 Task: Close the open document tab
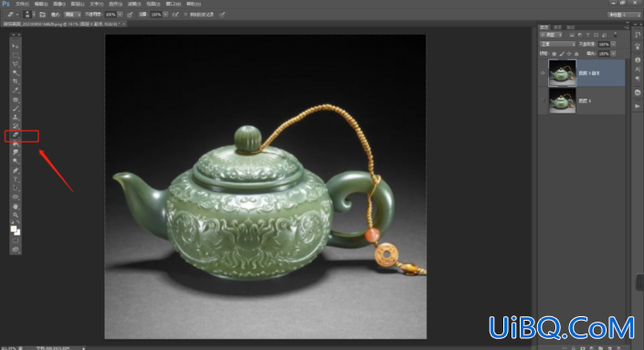coord(124,24)
